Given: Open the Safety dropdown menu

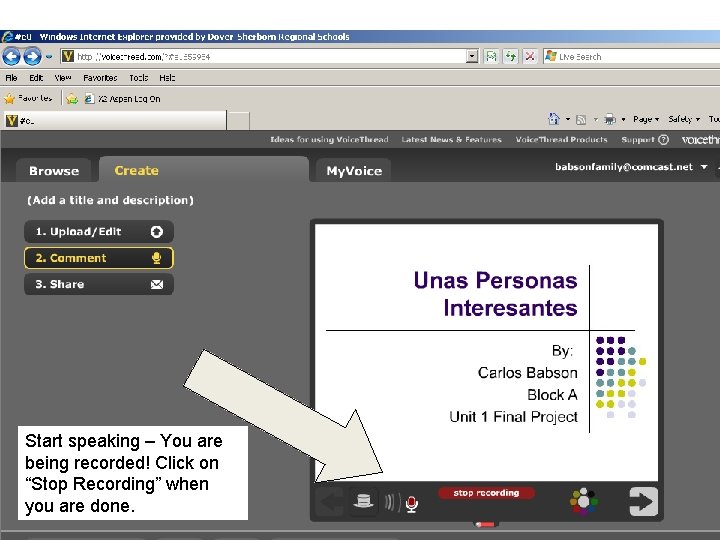Looking at the screenshot, I should click(684, 119).
